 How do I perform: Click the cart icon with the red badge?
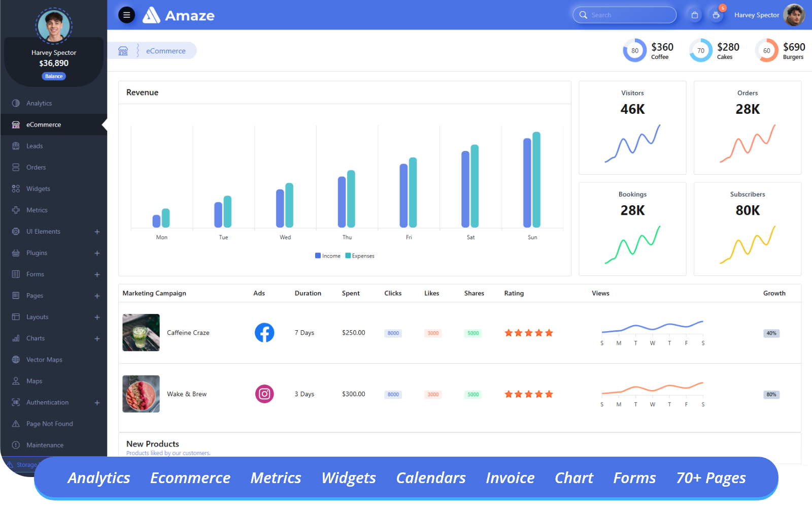point(716,15)
